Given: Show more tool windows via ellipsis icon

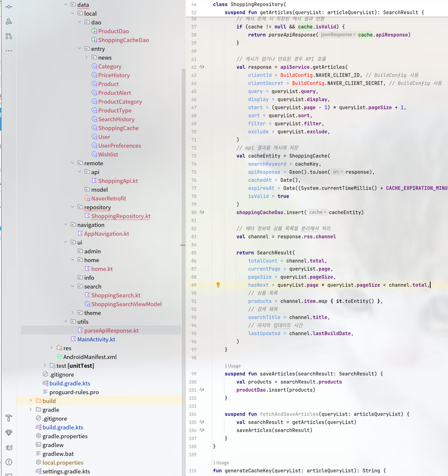Looking at the screenshot, I should pos(9,51).
